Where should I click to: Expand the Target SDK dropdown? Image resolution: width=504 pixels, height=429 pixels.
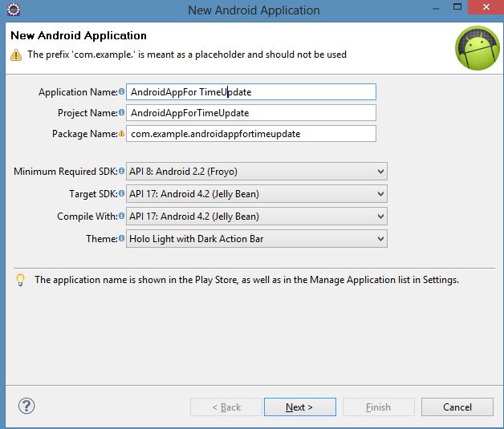pos(256,194)
